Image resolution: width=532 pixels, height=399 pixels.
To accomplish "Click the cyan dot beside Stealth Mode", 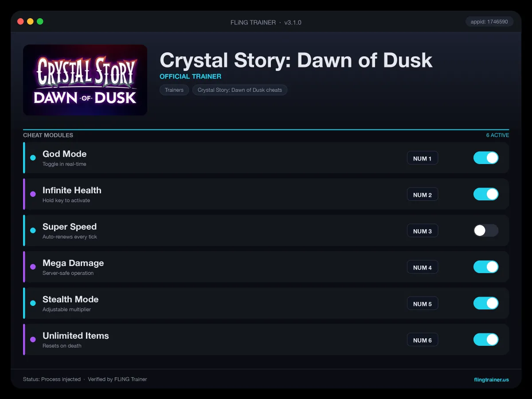I will (33, 303).
